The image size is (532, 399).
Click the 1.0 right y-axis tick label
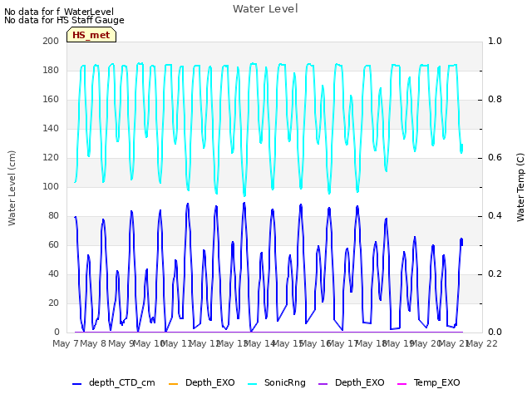pos(495,41)
